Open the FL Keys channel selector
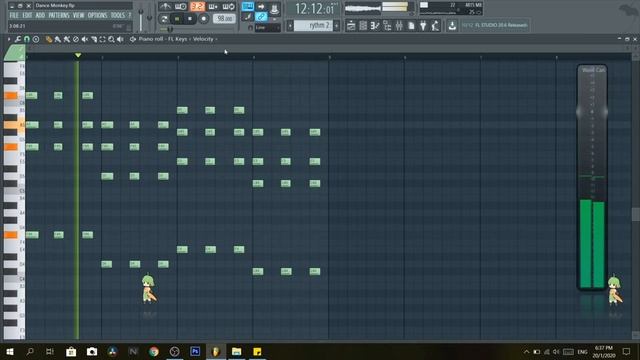 coord(179,39)
